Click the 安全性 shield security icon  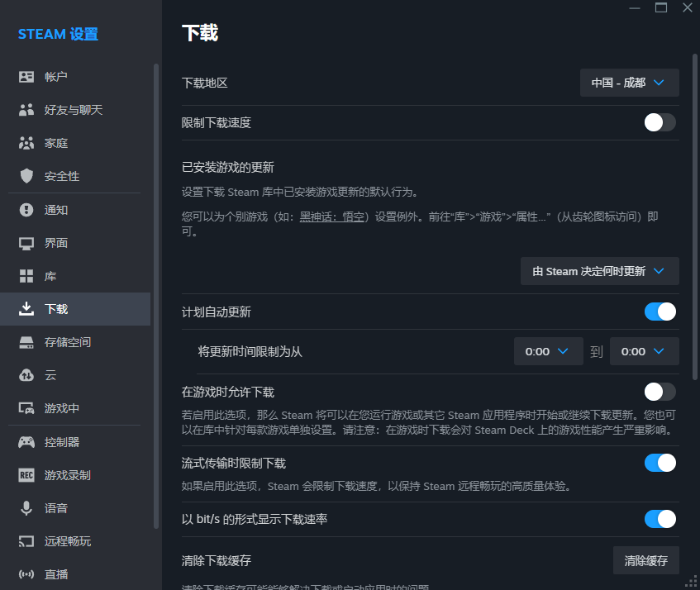click(26, 175)
